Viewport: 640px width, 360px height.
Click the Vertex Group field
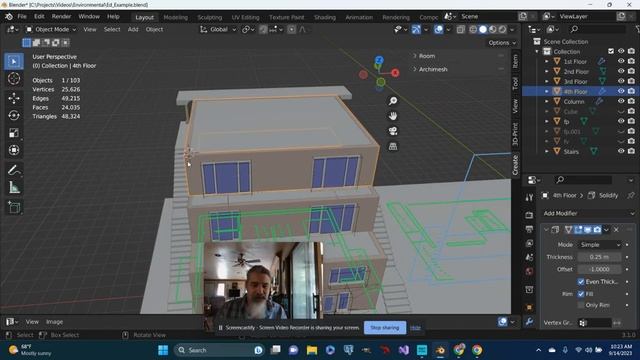595,322
